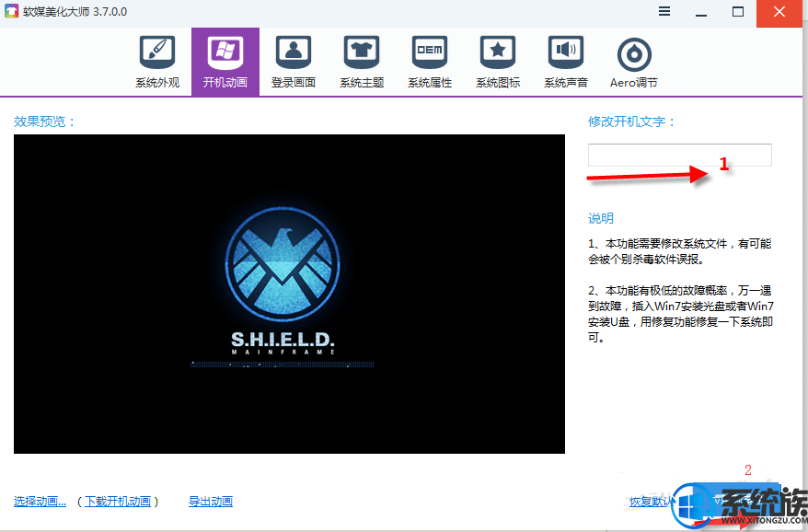This screenshot has width=808, height=532.
Task: Click the 恢复默认 link
Action: click(x=652, y=501)
